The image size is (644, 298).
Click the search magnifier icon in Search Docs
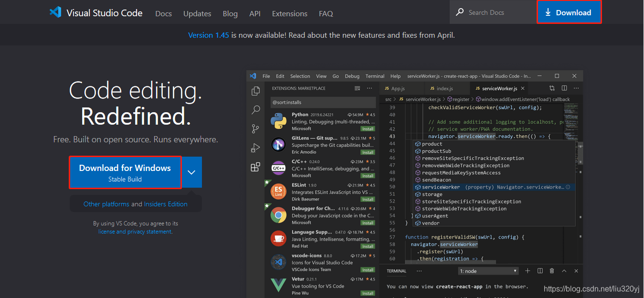tap(460, 12)
